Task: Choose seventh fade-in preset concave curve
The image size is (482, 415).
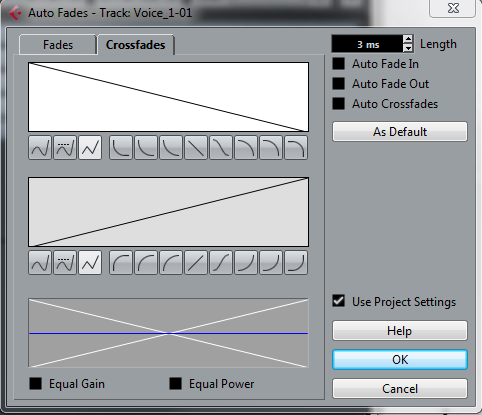Action: click(271, 263)
